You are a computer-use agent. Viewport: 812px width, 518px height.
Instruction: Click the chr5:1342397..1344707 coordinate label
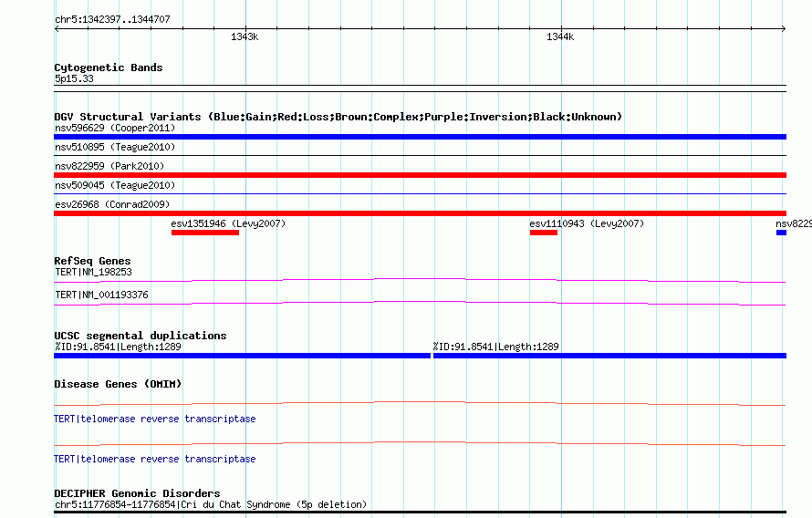[112, 20]
